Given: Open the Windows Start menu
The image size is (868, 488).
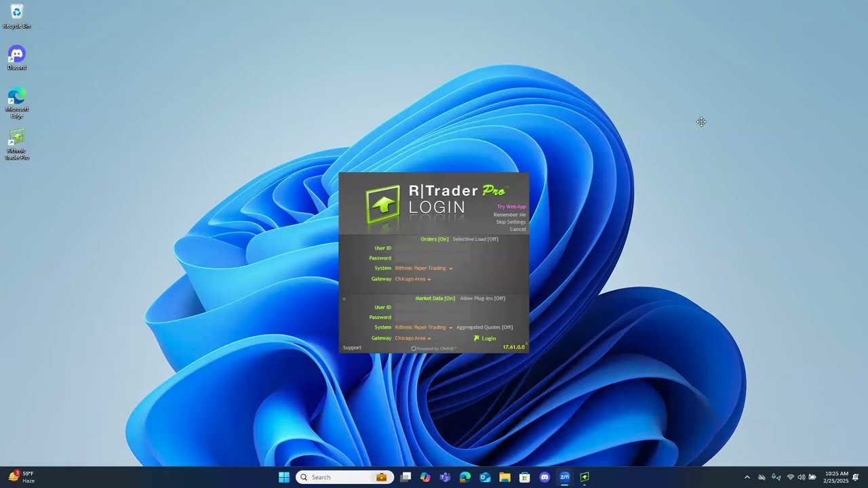Looking at the screenshot, I should (x=284, y=477).
